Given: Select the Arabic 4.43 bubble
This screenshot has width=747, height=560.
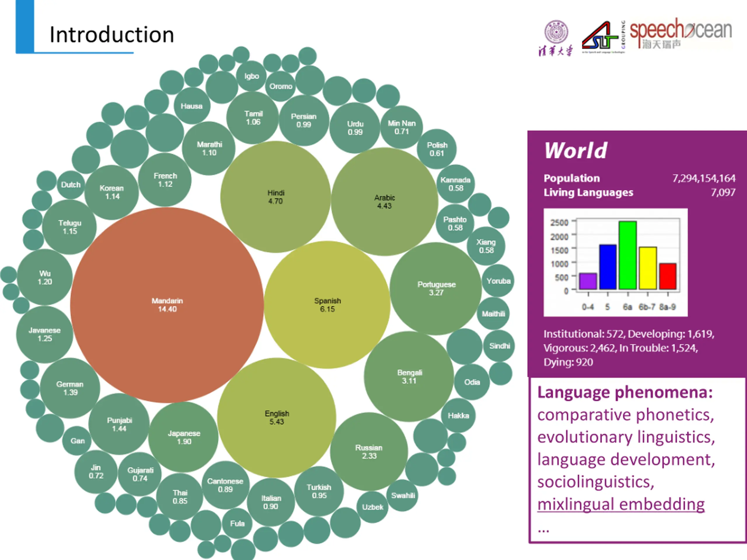Looking at the screenshot, I should 384,202.
